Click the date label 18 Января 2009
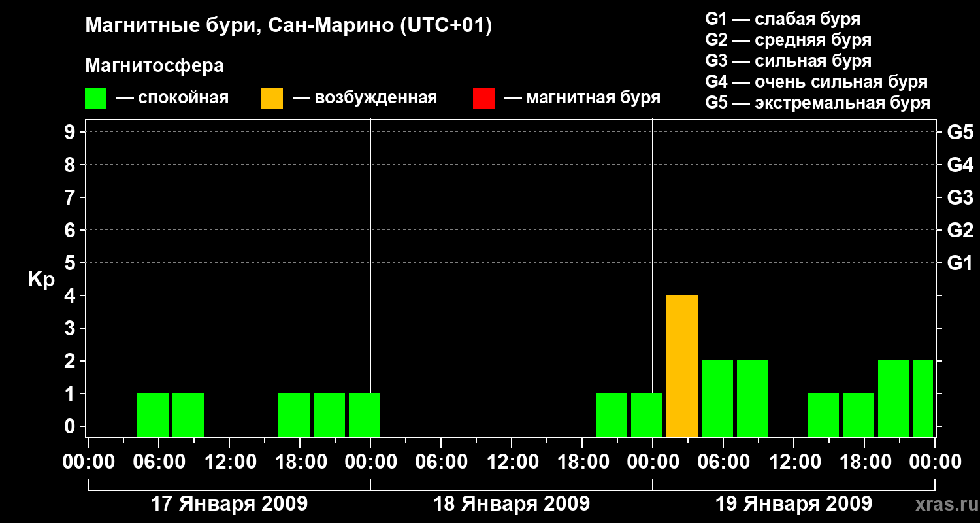Screen dimensions: 980x523 [512, 503]
